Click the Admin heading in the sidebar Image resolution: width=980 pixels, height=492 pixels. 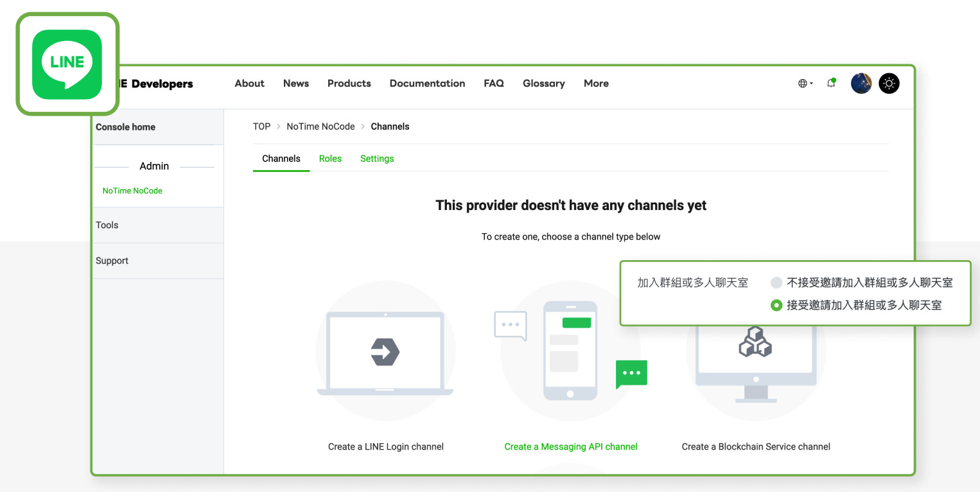(154, 166)
